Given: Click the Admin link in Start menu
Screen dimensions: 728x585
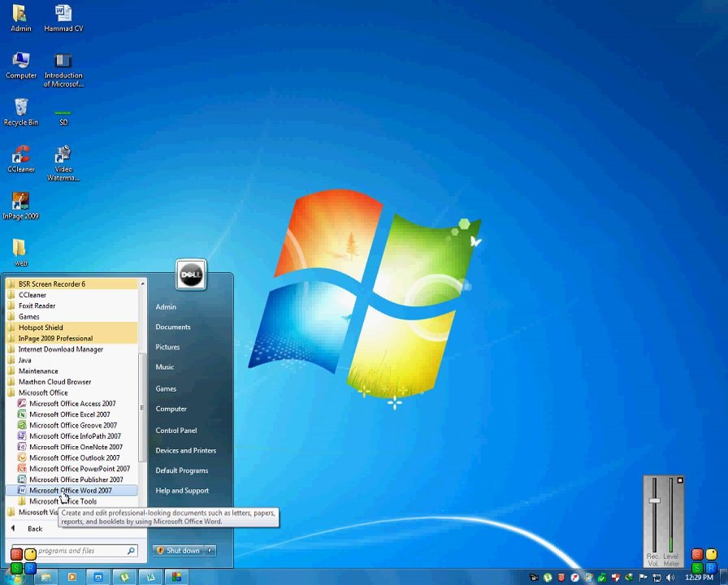Looking at the screenshot, I should point(166,307).
